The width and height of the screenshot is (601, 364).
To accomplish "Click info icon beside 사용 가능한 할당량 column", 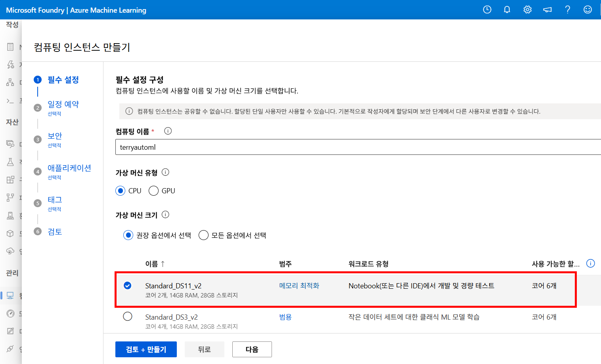I will tap(591, 263).
